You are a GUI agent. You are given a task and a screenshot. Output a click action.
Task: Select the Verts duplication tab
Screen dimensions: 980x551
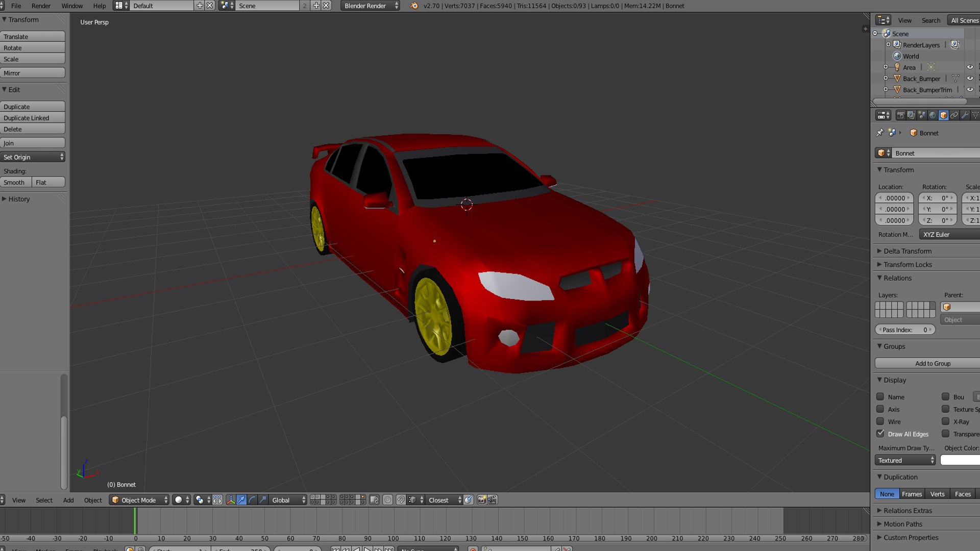click(x=937, y=494)
